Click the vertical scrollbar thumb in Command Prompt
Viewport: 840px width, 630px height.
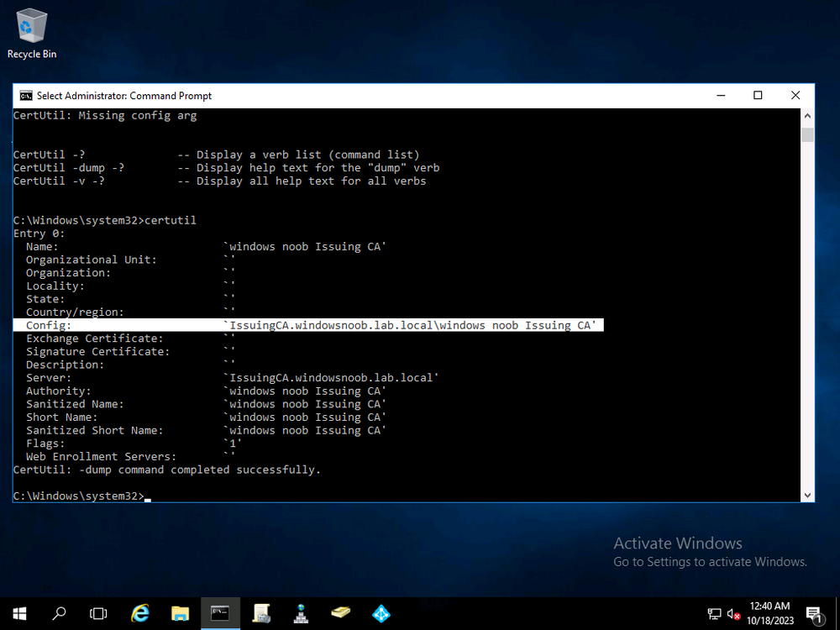pyautogui.click(x=807, y=134)
